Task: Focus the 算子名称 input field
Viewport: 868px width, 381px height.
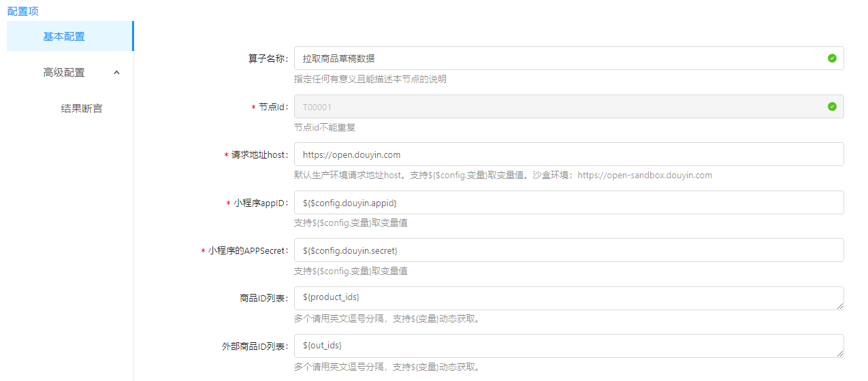Action: coord(558,59)
